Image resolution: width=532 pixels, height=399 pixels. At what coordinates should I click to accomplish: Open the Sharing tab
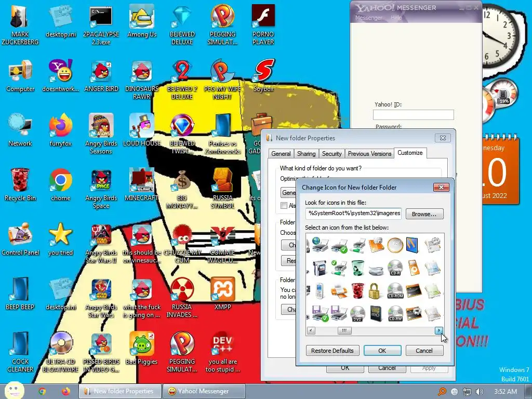(306, 154)
